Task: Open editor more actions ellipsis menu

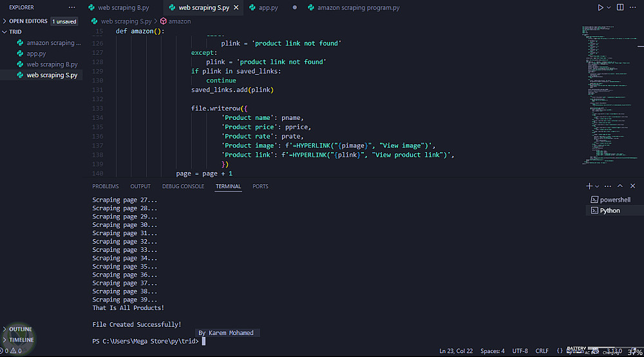Action: coord(633,7)
